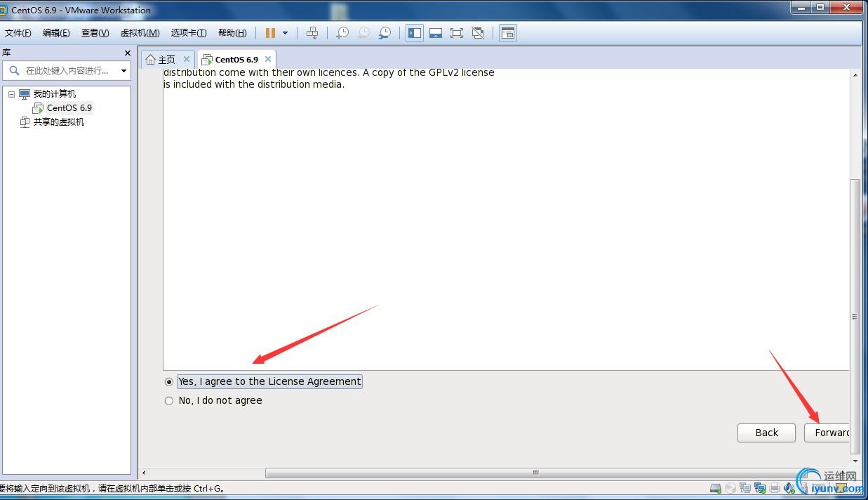Open the 文件(F) menu
Viewport: 868px width, 500px height.
coord(18,33)
